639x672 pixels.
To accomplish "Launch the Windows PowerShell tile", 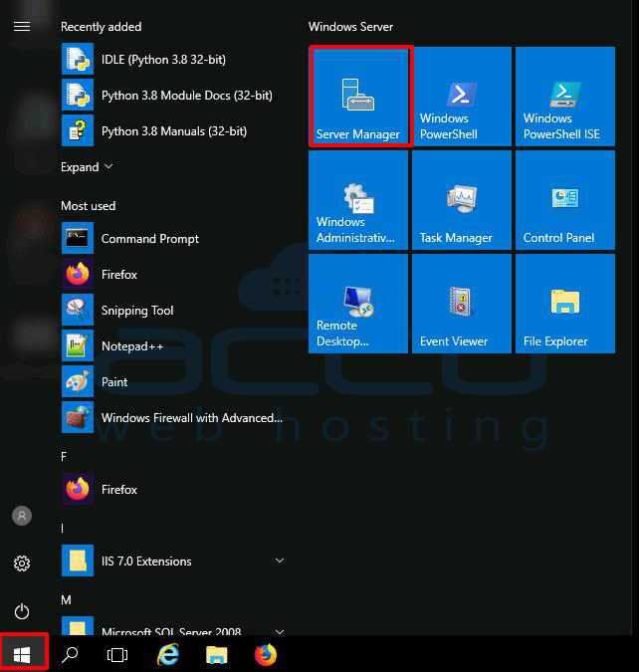I will [x=462, y=97].
